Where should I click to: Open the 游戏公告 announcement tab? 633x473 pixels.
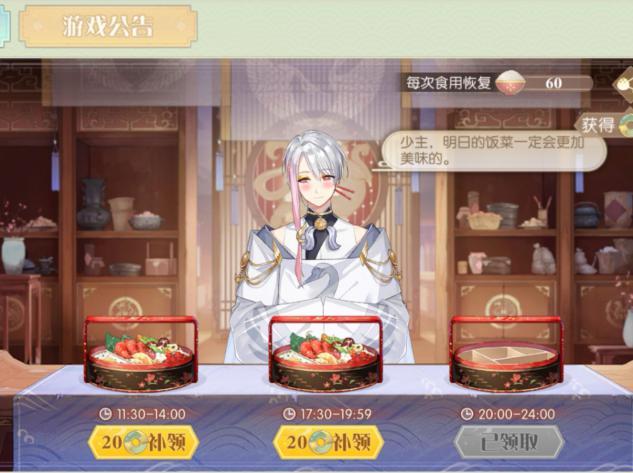point(108,27)
